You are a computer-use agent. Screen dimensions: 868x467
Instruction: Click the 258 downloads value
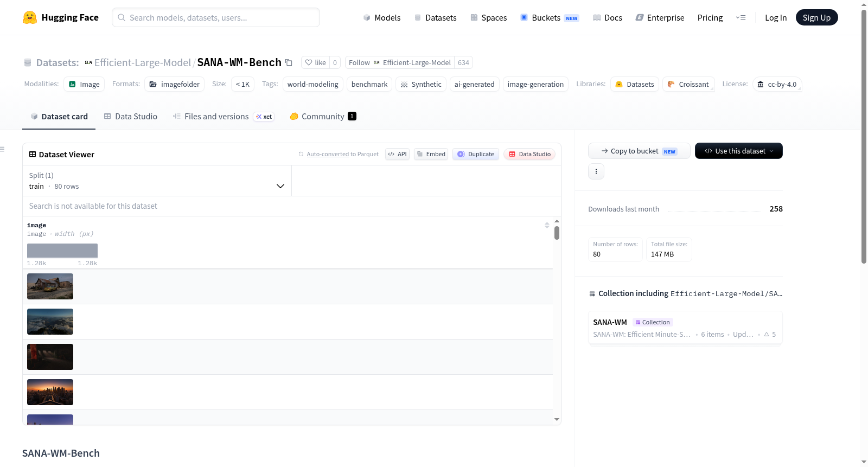(776, 209)
